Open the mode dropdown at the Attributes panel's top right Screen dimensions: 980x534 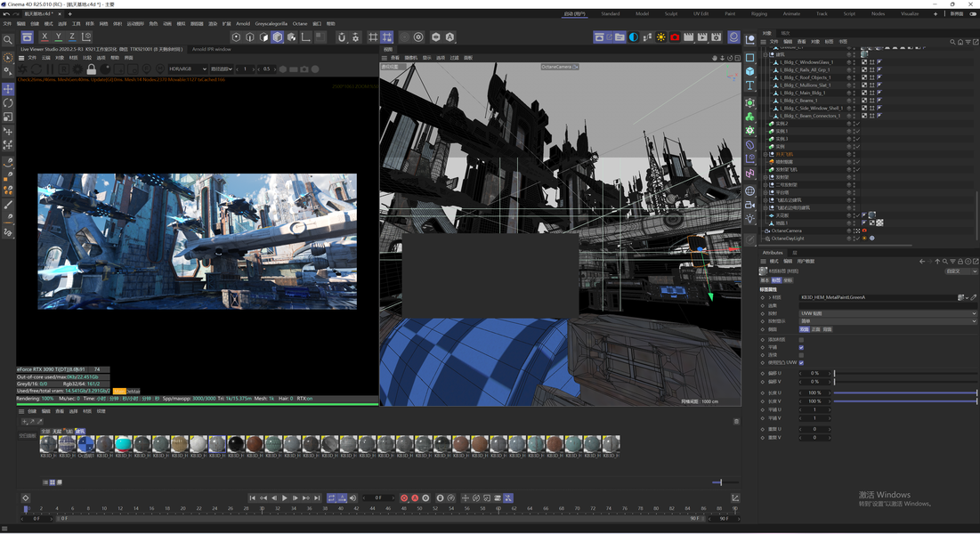point(960,271)
